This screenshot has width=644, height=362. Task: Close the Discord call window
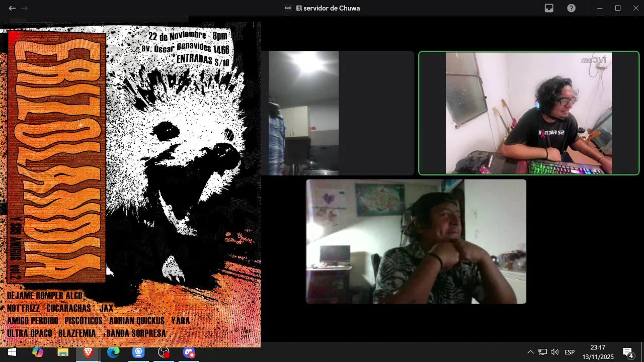coord(635,8)
